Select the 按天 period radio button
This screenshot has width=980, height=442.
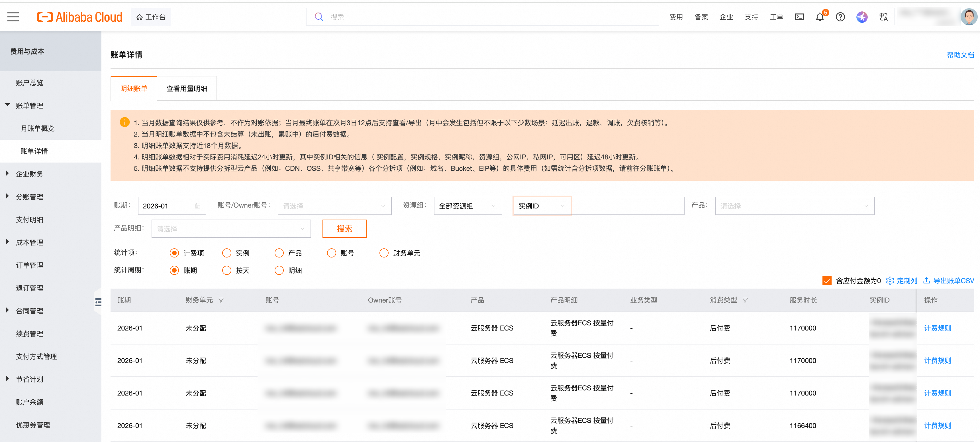click(227, 270)
